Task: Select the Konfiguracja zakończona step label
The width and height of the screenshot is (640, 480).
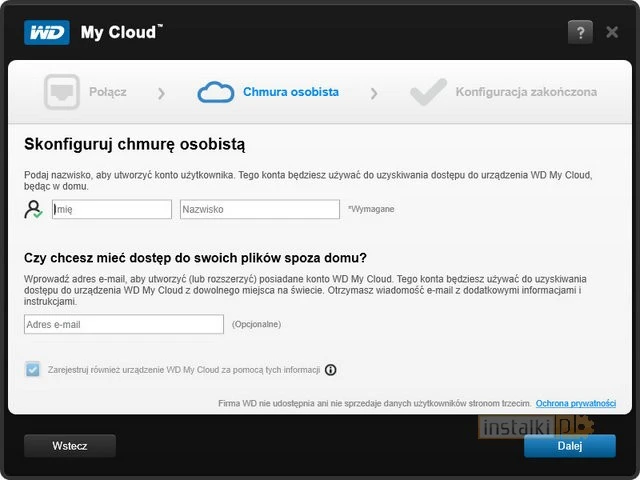Action: 526,92
